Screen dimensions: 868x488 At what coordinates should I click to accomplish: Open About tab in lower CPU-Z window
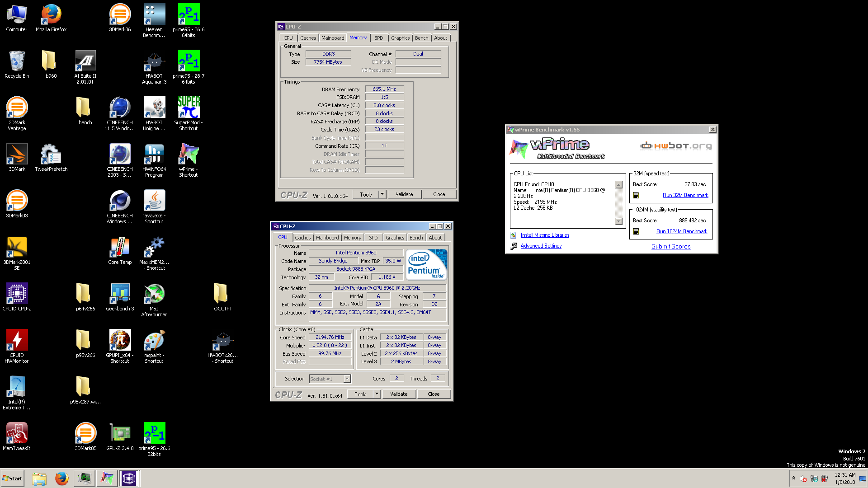[x=435, y=238]
